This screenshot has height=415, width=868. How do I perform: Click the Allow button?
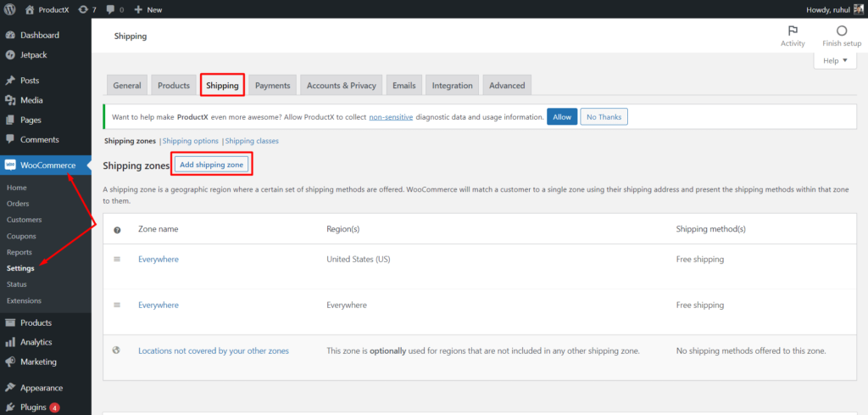(x=562, y=117)
